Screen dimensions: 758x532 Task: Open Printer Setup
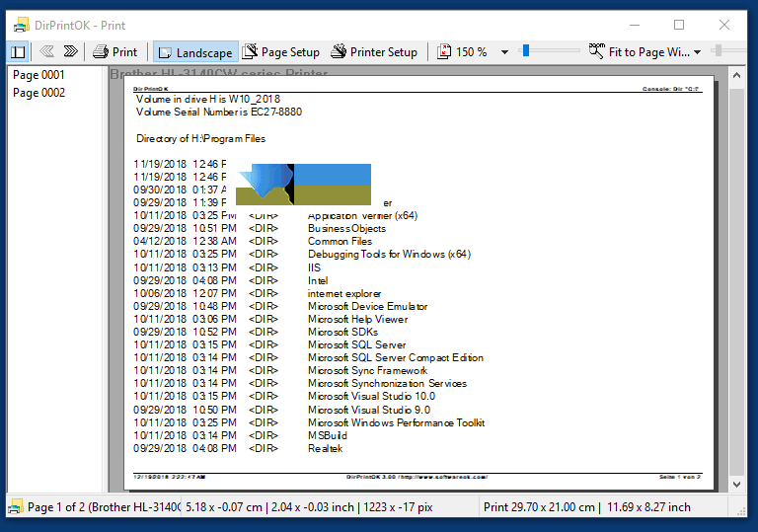pos(374,51)
